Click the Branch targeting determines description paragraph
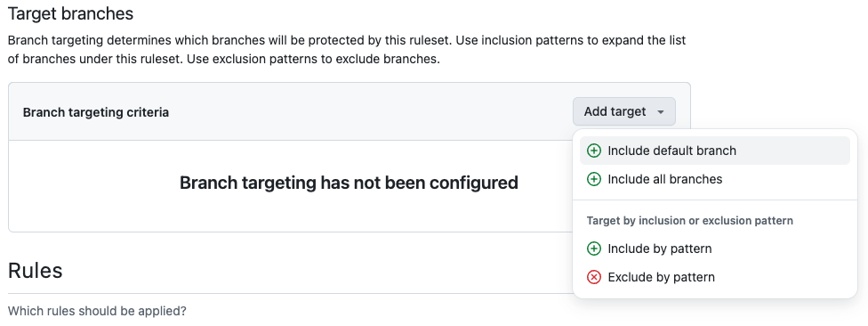 pyautogui.click(x=347, y=50)
